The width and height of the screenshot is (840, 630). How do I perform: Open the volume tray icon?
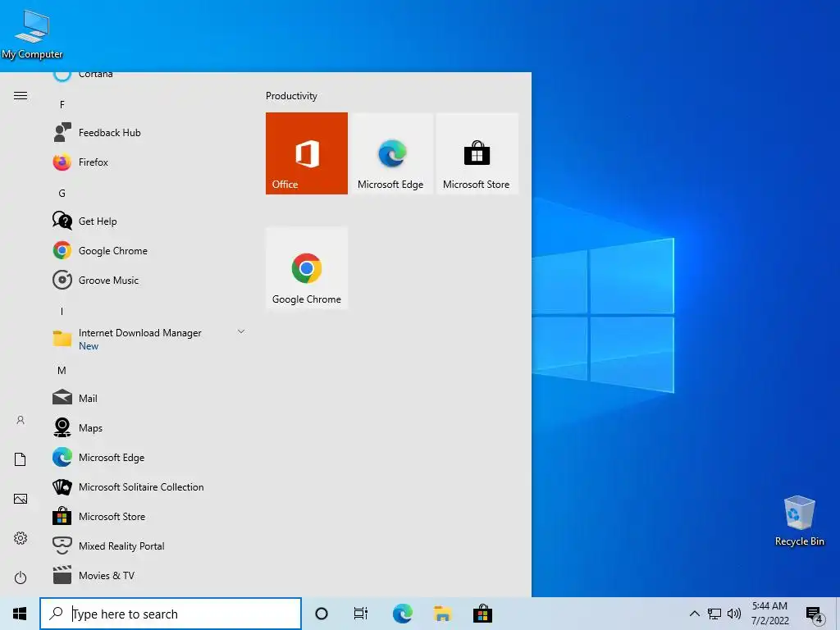click(x=734, y=614)
